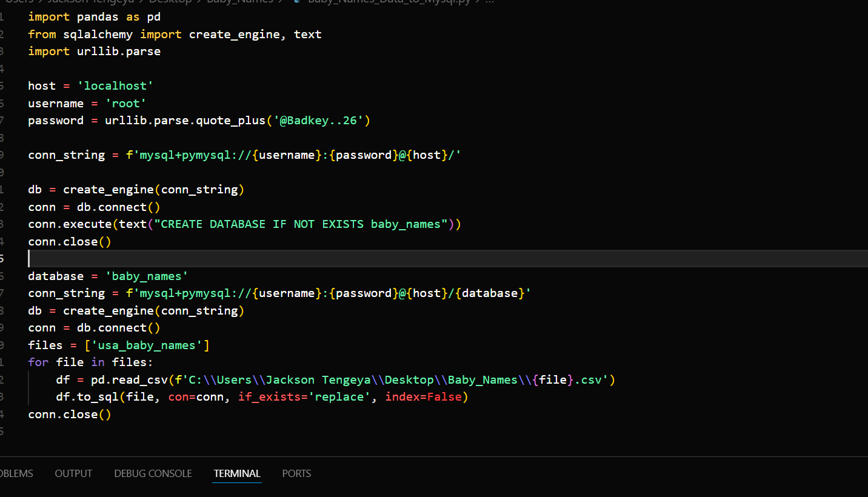This screenshot has height=497, width=868.
Task: Select the TERMINAL panel tab
Action: (x=237, y=473)
